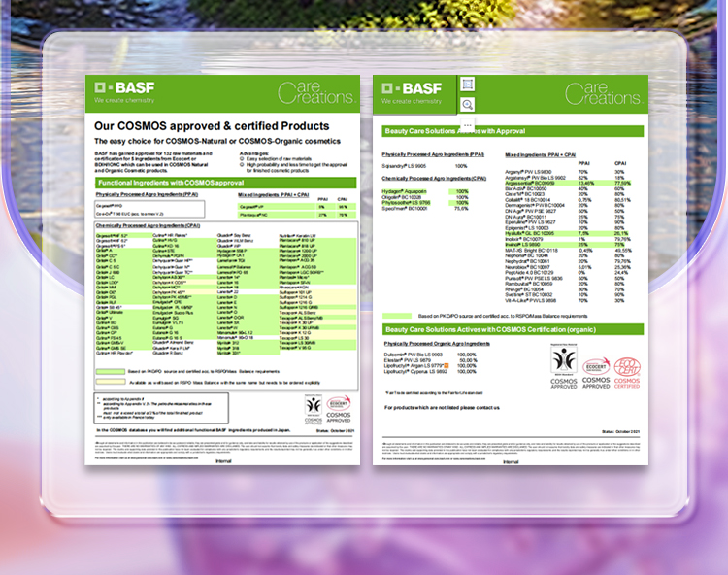The image size is (728, 575).
Task: Click the "Functional Ingredients with COSMOS approval" banner
Action: [226, 183]
